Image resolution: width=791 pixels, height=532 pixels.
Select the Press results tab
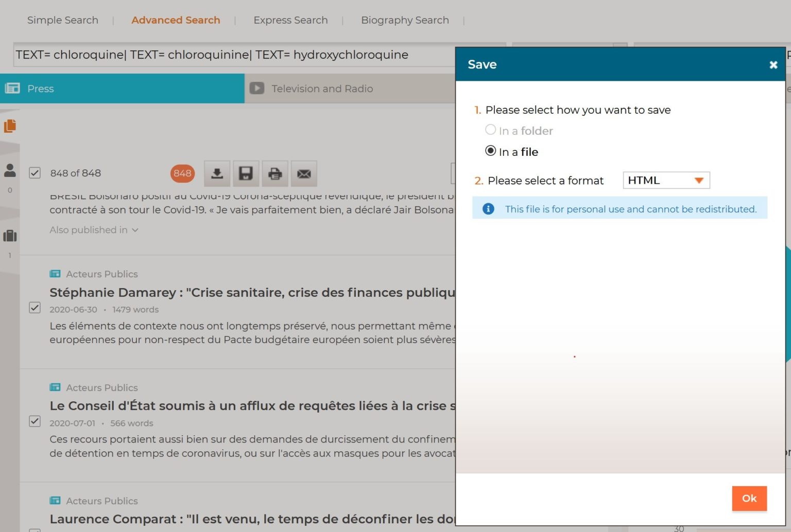pyautogui.click(x=122, y=88)
